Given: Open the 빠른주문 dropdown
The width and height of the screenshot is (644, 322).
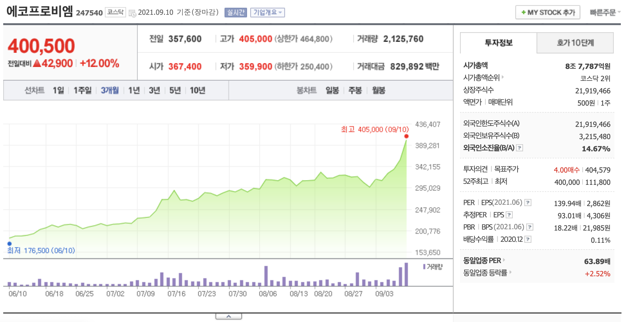Looking at the screenshot, I should 605,13.
